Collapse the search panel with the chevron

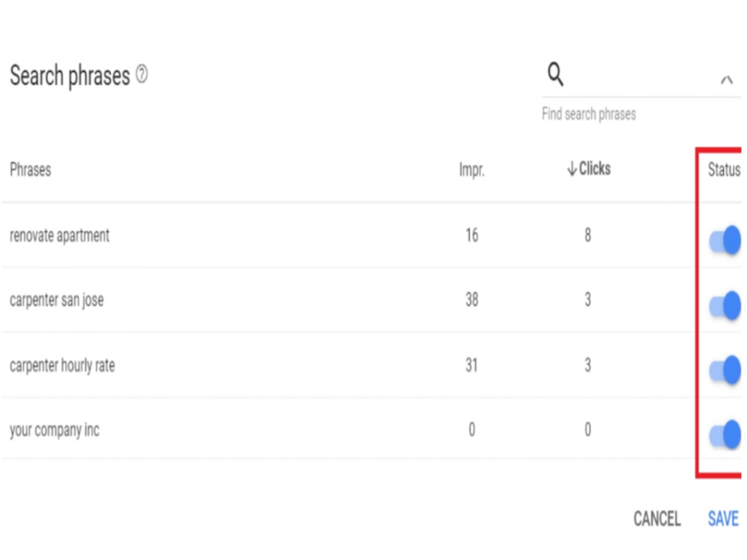click(727, 80)
